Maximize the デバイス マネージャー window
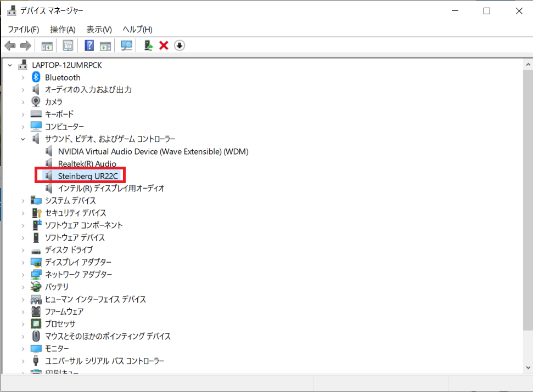This screenshot has height=392, width=533. pos(487,11)
